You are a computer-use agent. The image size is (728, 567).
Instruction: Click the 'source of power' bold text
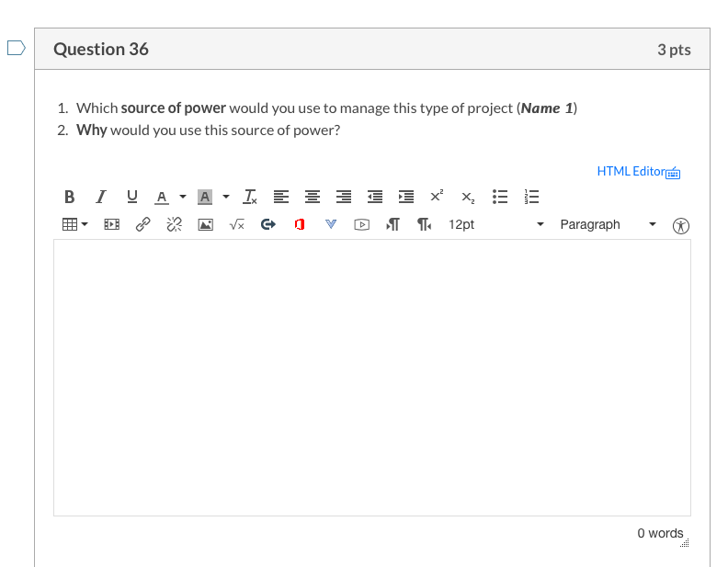coord(173,108)
